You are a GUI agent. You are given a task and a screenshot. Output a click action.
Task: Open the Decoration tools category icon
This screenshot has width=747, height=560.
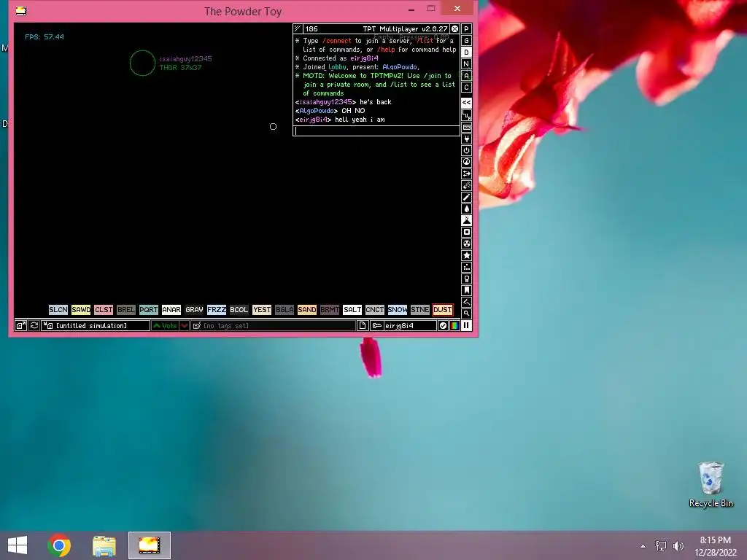click(x=466, y=302)
